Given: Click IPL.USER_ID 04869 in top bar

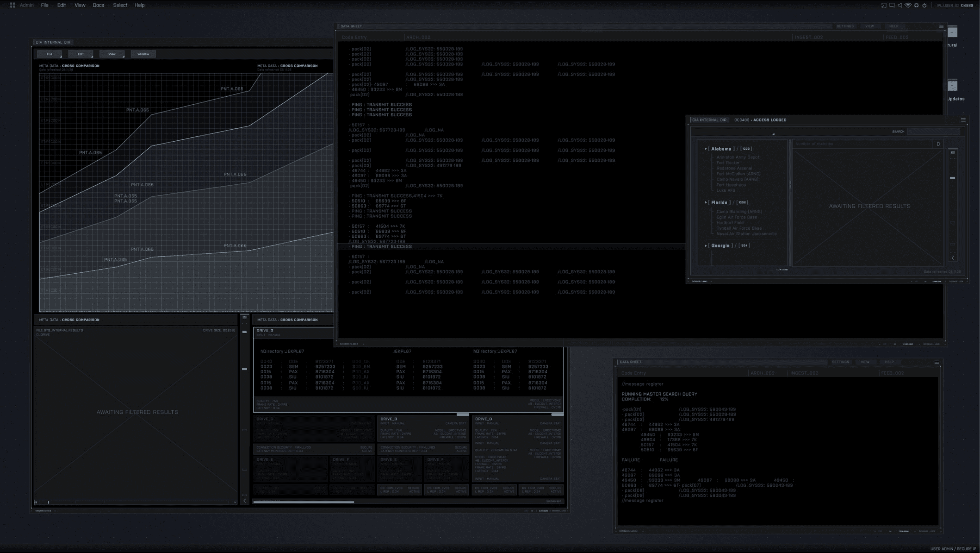Looking at the screenshot, I should [x=954, y=5].
